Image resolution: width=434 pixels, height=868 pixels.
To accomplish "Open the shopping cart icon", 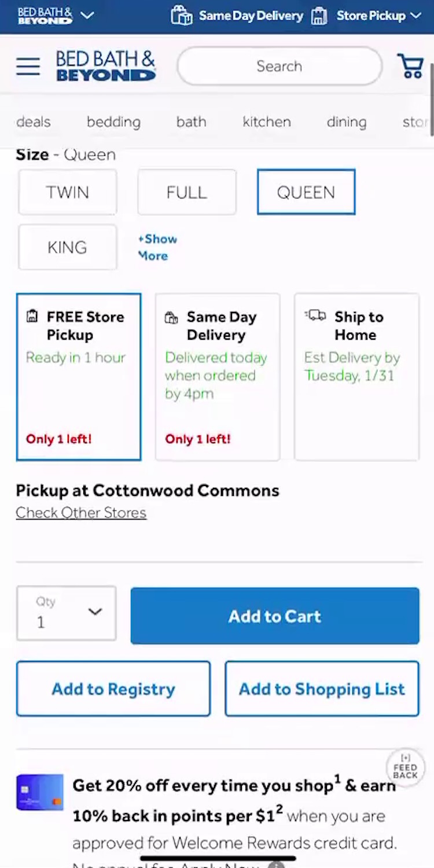I will [x=410, y=67].
